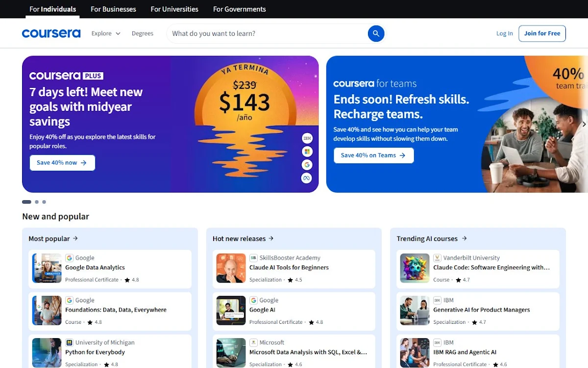
Task: Click the Meta logo on Coursera Plus banner
Action: pyautogui.click(x=307, y=178)
